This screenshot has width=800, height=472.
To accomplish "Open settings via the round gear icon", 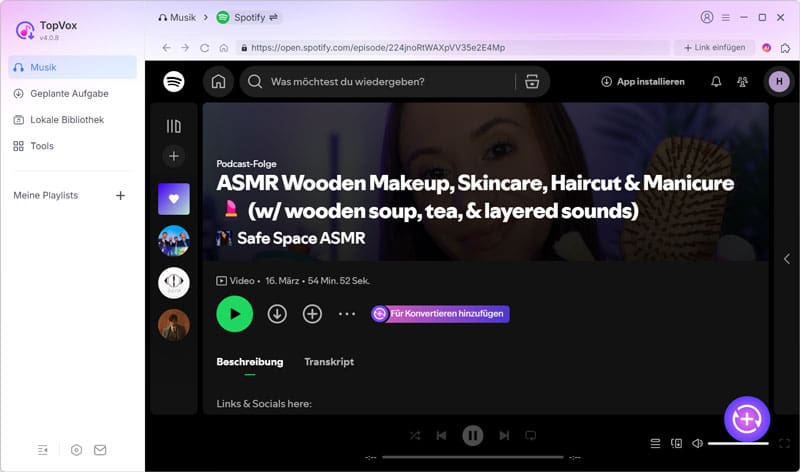I will click(76, 450).
